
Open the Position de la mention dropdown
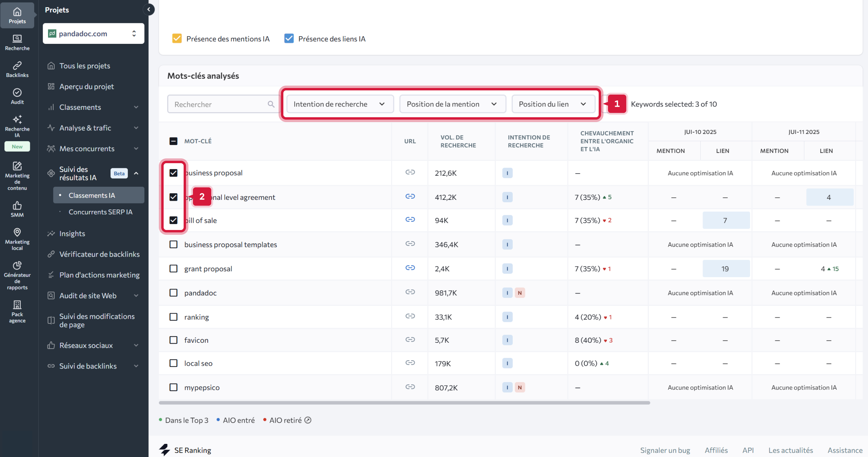coord(452,104)
